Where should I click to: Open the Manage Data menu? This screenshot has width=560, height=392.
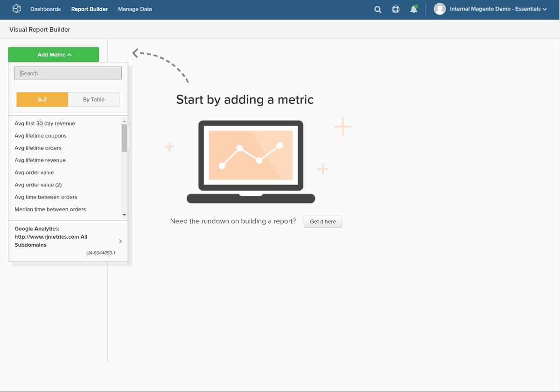tap(134, 9)
